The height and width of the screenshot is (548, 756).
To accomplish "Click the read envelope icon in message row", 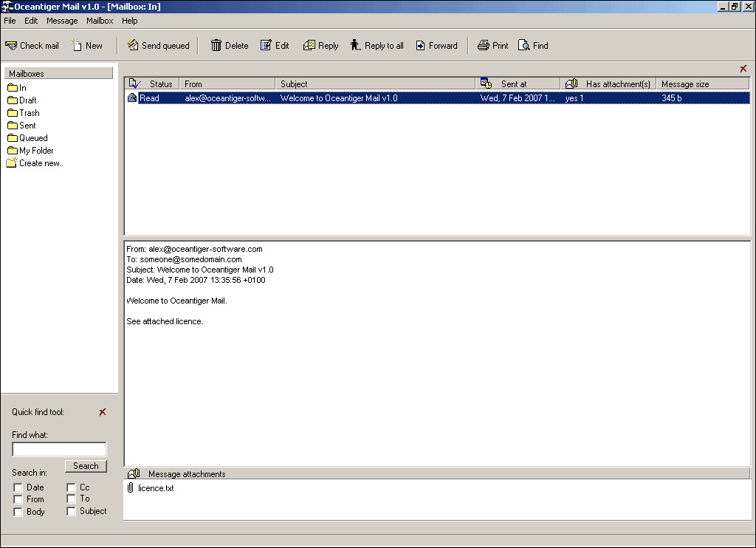I will coord(132,98).
